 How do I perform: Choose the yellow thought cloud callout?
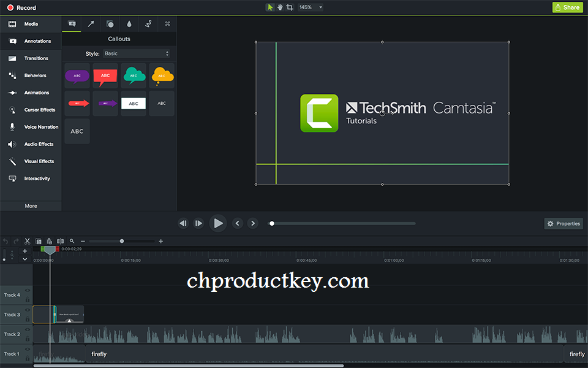click(x=162, y=76)
